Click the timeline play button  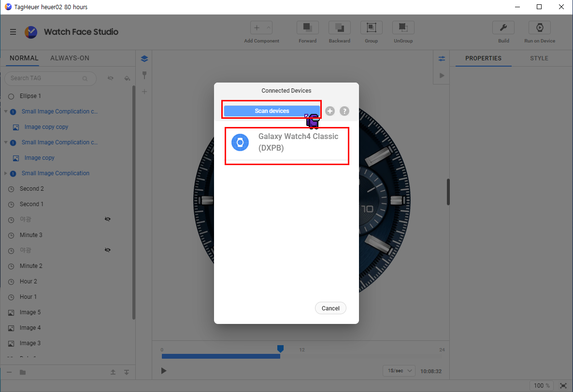pyautogui.click(x=164, y=371)
